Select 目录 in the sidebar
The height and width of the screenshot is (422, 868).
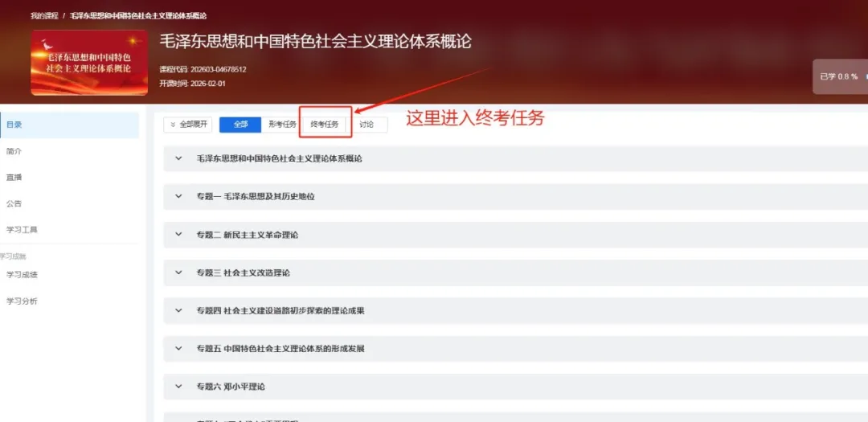(69, 125)
